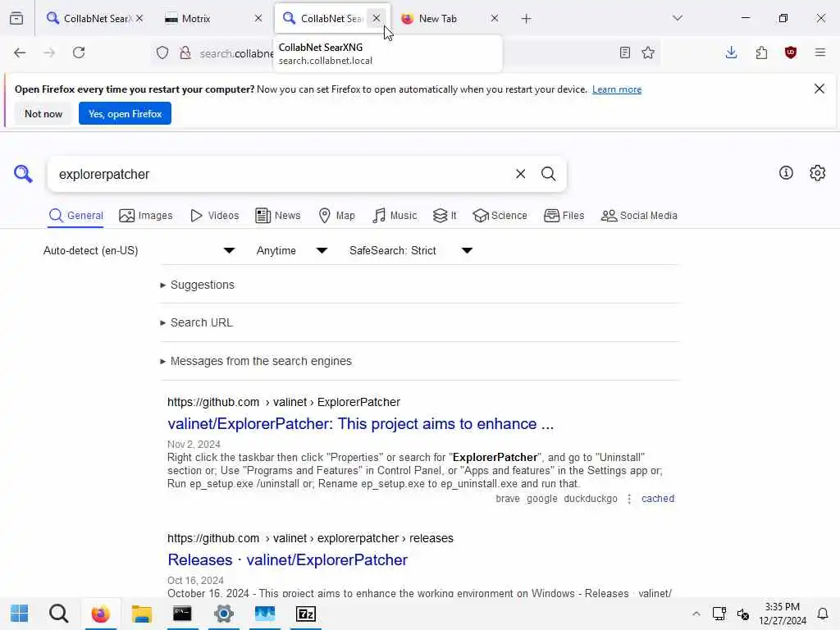Reload the current page
Image resolution: width=840 pixels, height=630 pixels.
(x=79, y=52)
